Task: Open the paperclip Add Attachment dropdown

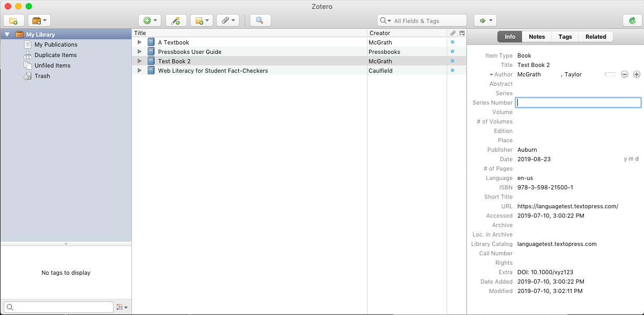Action: 228,20
